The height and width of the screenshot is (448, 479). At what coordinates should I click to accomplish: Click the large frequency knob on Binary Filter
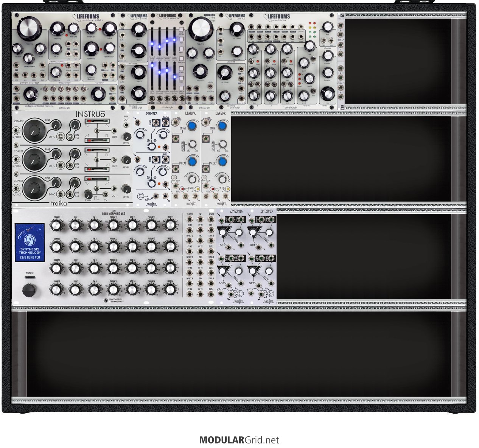click(201, 29)
